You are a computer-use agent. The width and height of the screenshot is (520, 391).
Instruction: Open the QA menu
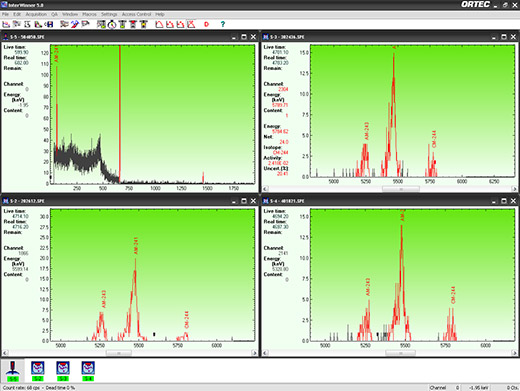[54, 14]
